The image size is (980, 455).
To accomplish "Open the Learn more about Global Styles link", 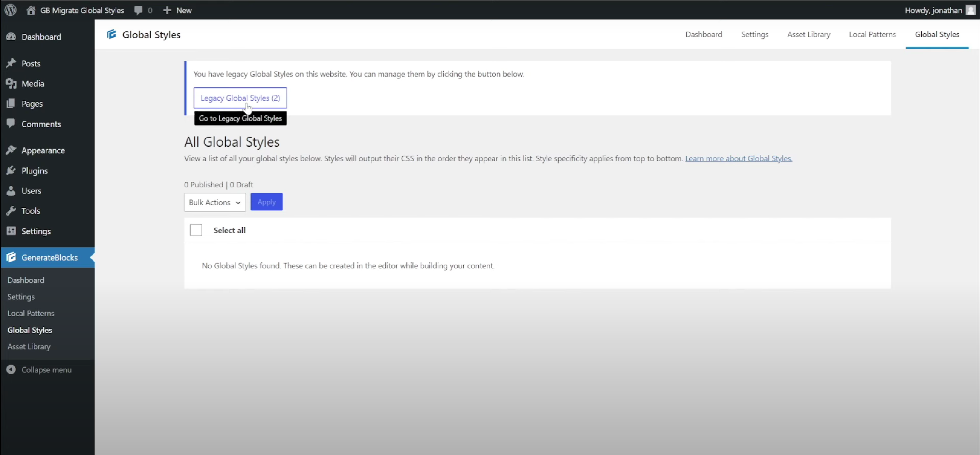I will 738,159.
